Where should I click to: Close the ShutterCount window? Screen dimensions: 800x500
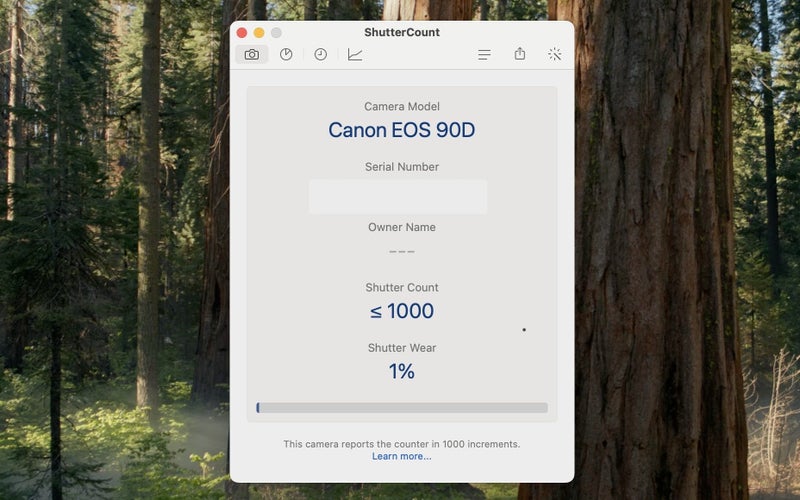[x=242, y=33]
